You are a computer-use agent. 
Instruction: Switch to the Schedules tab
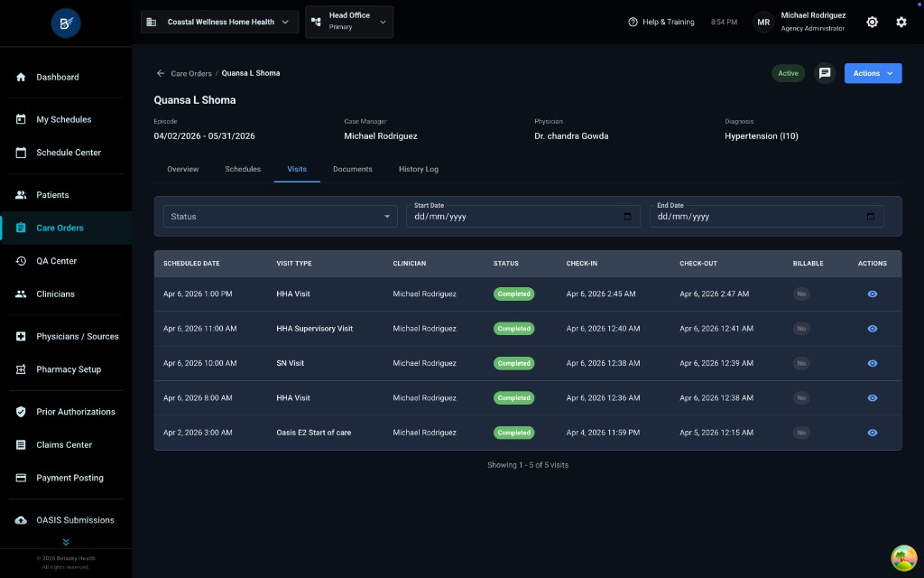(243, 169)
